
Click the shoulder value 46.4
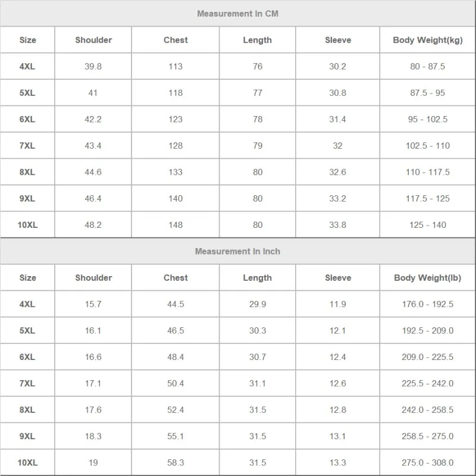coord(93,199)
